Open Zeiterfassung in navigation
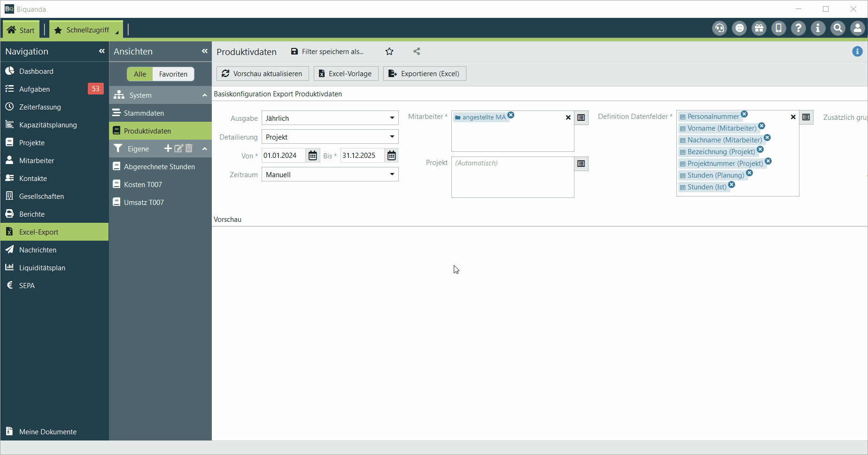 tap(40, 107)
